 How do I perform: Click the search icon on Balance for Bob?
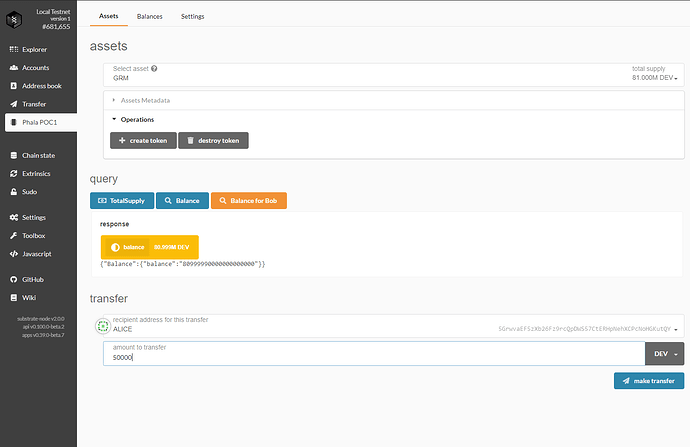223,201
